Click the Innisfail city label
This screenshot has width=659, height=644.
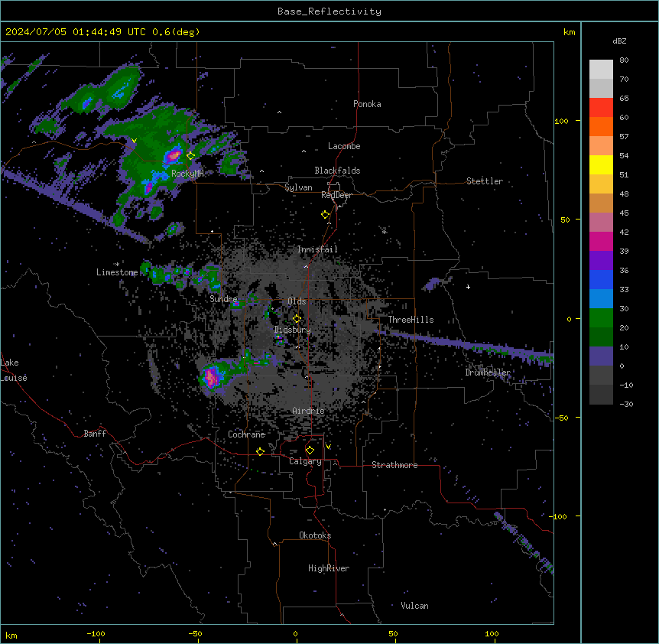point(317,249)
